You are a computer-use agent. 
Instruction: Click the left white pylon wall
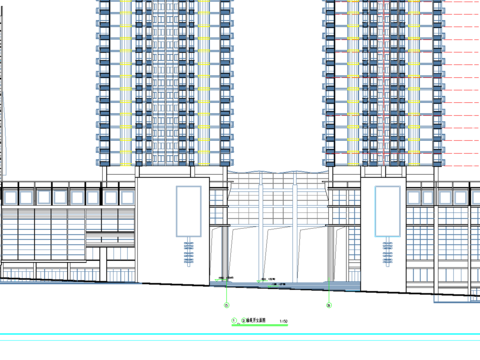[173, 231]
